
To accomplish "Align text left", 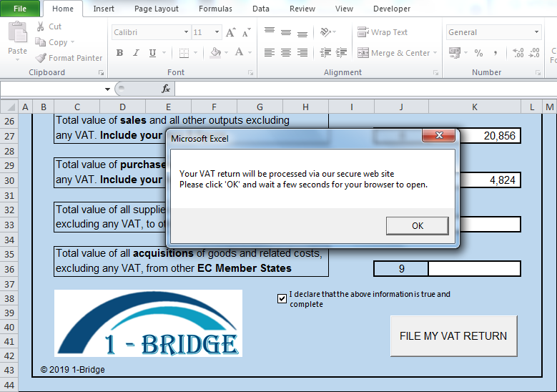I will point(270,53).
